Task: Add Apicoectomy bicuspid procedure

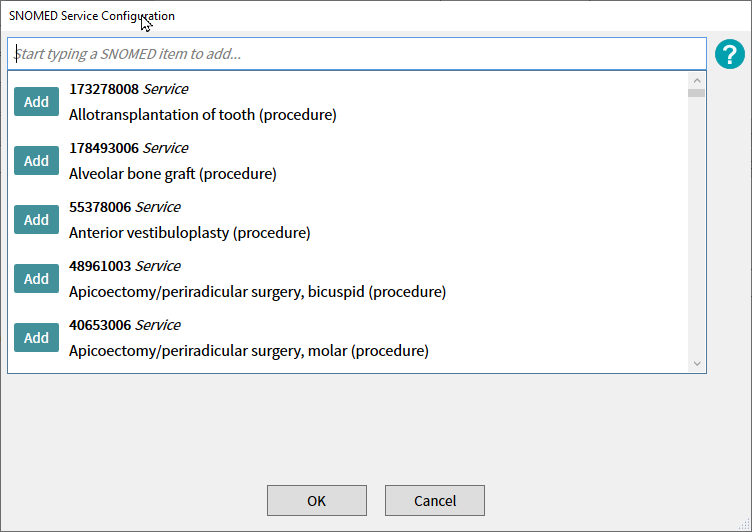Action: 36,279
